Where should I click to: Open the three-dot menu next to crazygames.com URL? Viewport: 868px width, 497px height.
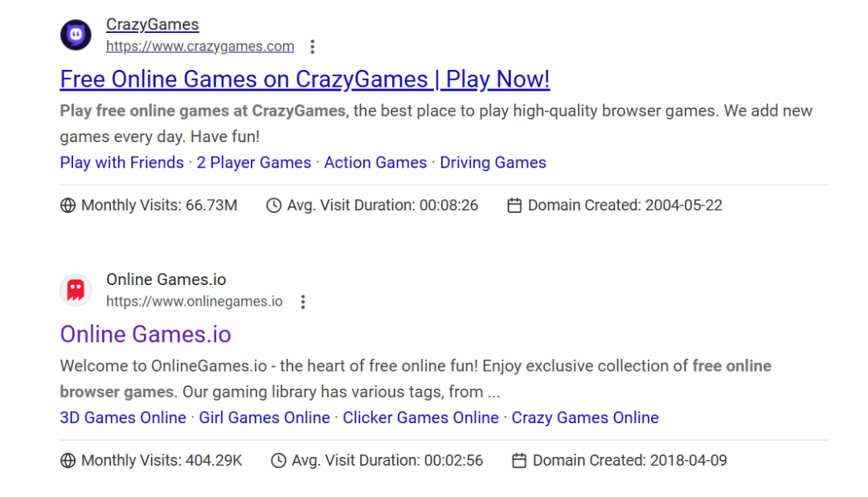coord(312,47)
